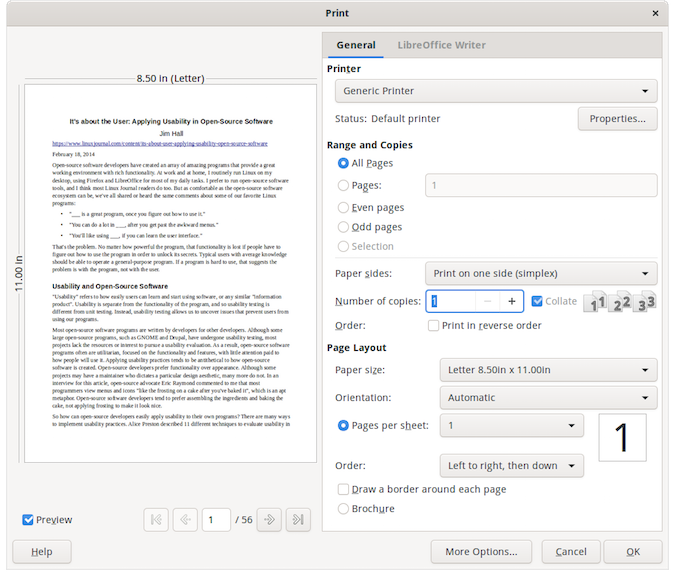Viewport: 675px width, 576px height.
Task: Open printer Properties dialog
Action: click(x=617, y=119)
